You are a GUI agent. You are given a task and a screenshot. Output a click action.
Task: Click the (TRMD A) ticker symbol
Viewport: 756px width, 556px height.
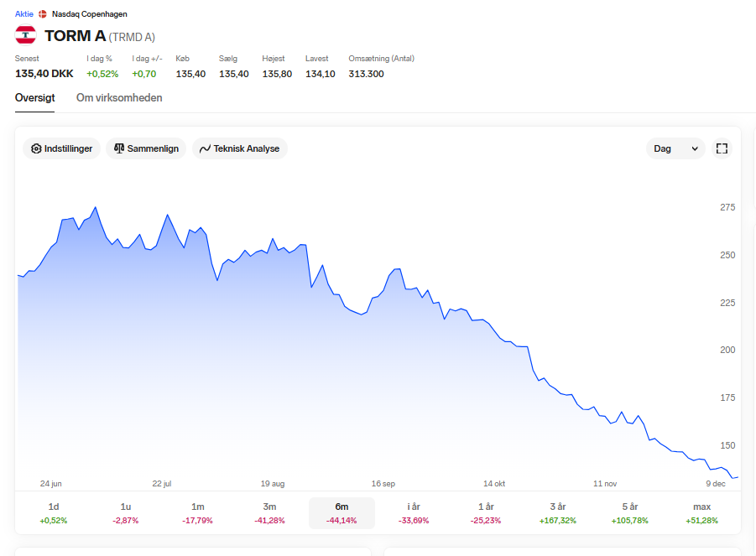click(132, 37)
